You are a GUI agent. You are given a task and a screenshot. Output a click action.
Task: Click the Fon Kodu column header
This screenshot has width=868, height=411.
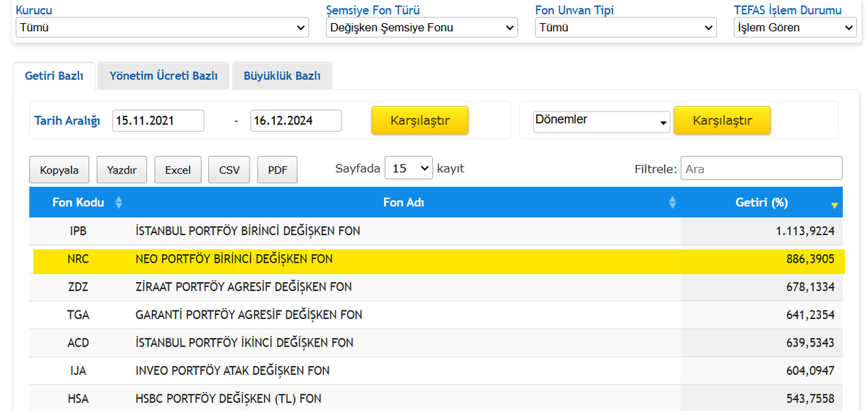click(78, 203)
